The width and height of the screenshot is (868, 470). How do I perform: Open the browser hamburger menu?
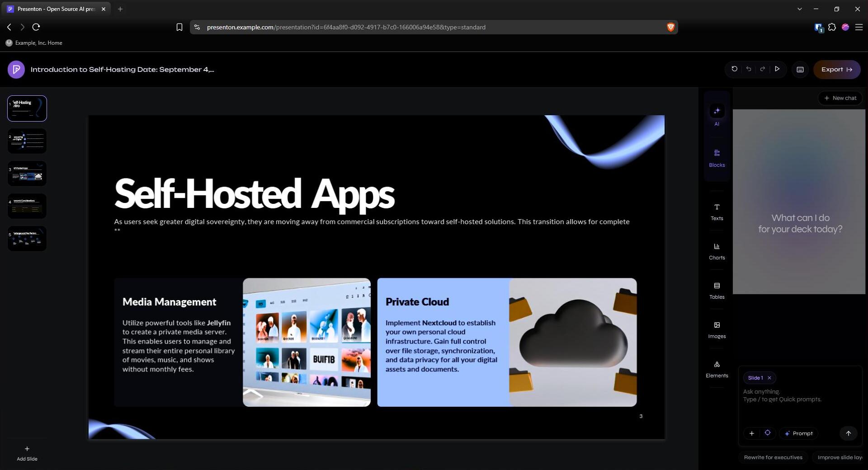click(x=859, y=27)
